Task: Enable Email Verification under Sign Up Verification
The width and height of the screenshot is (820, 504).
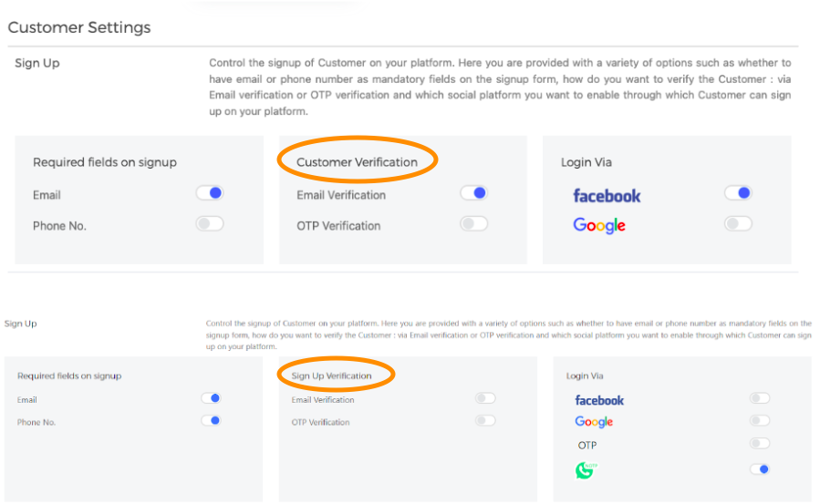Action: click(485, 398)
